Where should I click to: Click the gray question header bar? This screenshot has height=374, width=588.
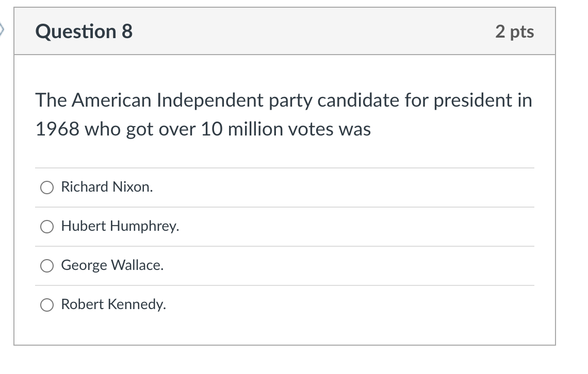(x=285, y=31)
